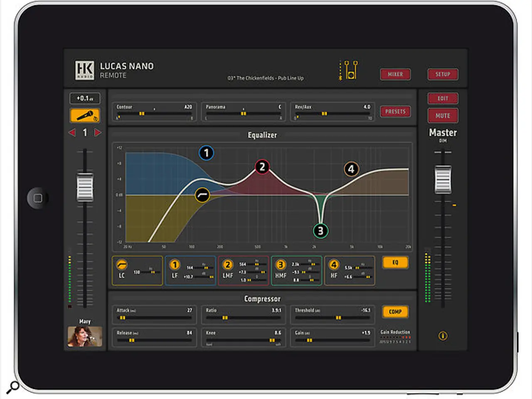
Task: Toggle the LC low-cut band icon
Action: [x=121, y=265]
